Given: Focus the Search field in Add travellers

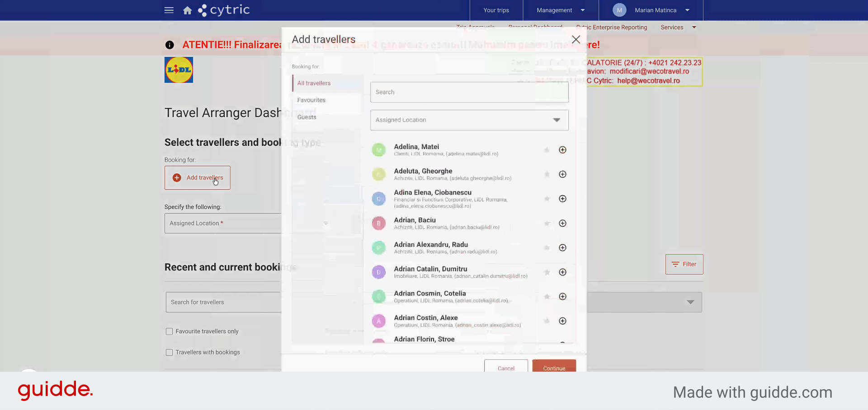Looking at the screenshot, I should [x=469, y=92].
